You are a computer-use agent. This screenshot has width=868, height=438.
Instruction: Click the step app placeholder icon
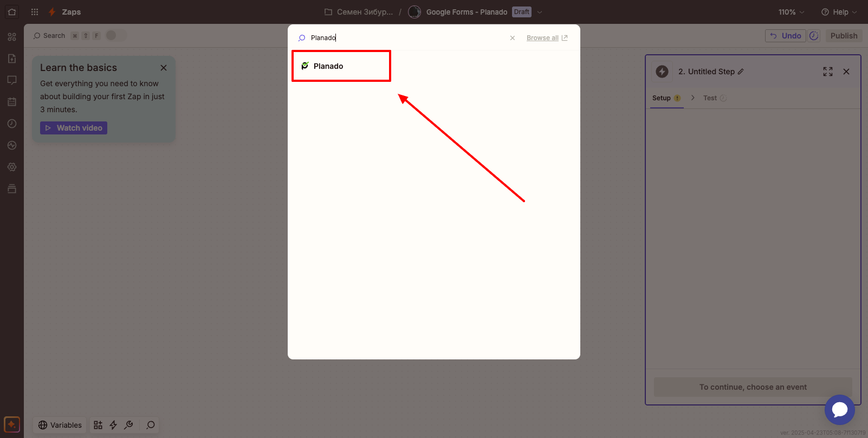click(x=662, y=72)
